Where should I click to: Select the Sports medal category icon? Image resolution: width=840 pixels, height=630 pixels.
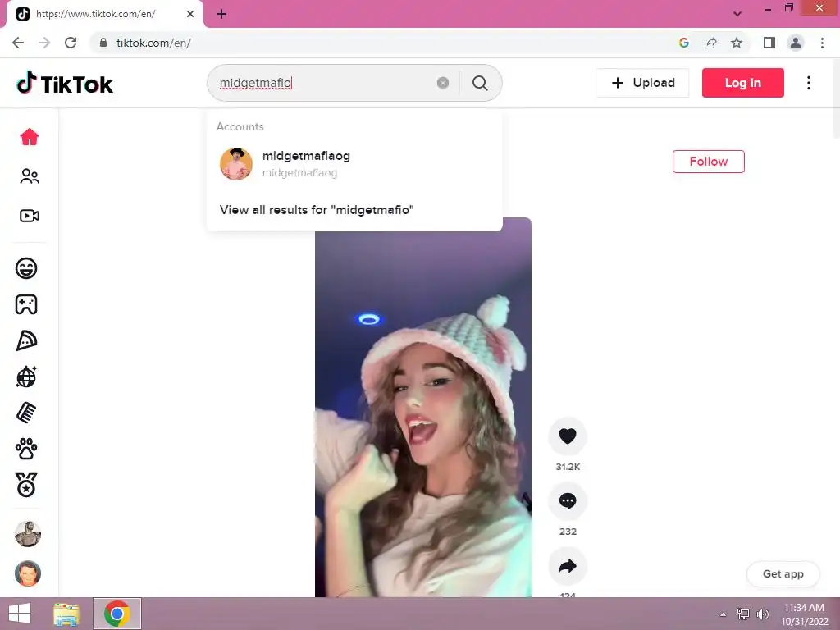point(26,485)
